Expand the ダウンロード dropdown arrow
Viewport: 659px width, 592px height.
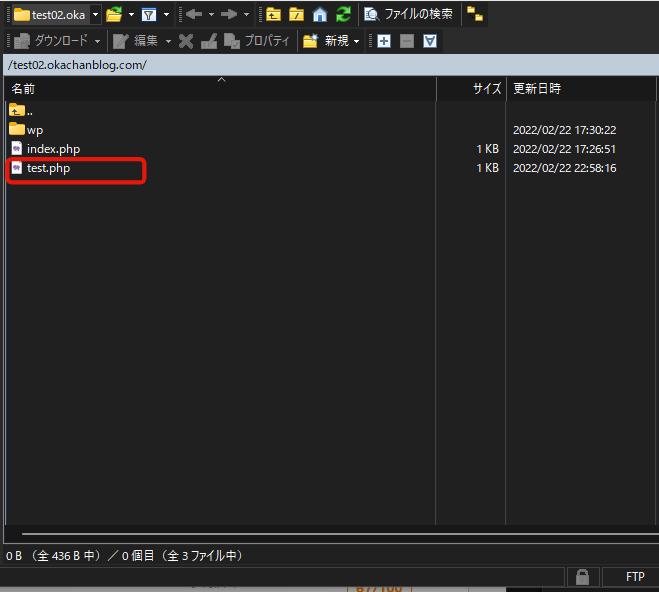[x=97, y=41]
